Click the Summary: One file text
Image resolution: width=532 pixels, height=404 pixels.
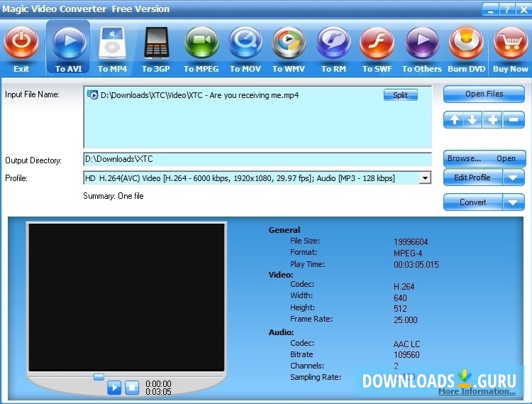click(113, 196)
